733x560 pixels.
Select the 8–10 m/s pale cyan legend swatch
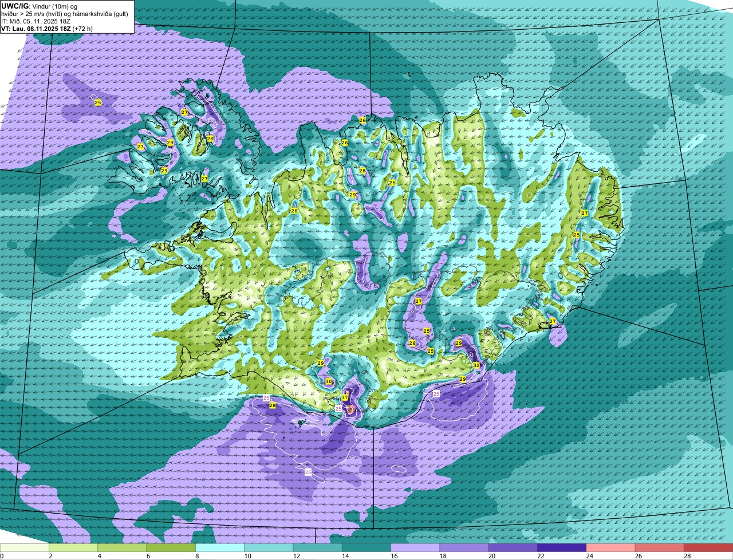(x=220, y=548)
